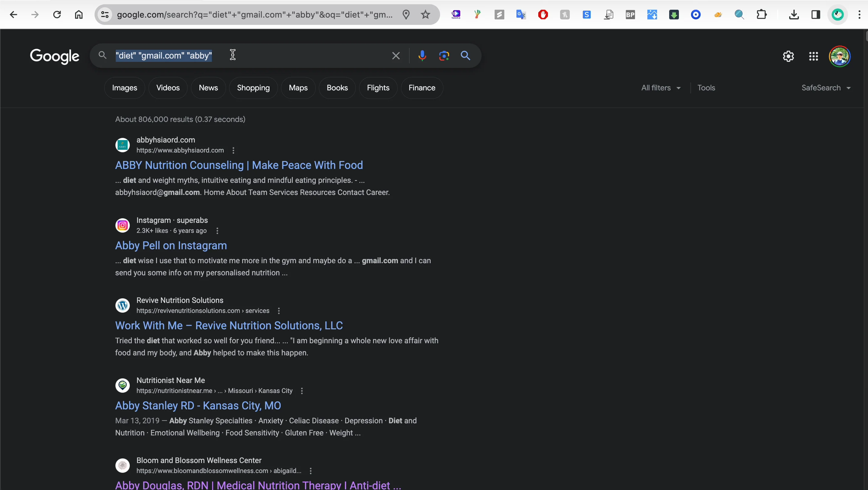The height and width of the screenshot is (490, 868).
Task: Open the Skype extension icon
Action: tap(587, 15)
